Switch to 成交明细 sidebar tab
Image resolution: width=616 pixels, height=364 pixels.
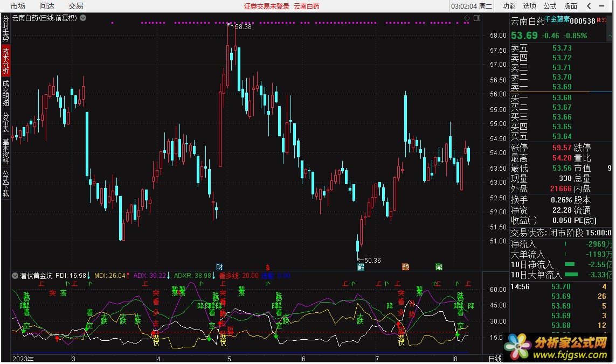tap(5, 93)
